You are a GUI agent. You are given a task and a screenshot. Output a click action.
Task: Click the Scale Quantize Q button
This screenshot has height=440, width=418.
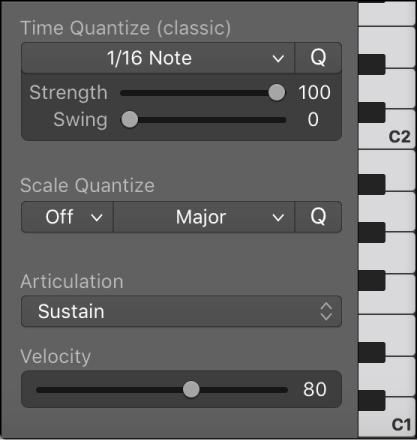point(318,217)
